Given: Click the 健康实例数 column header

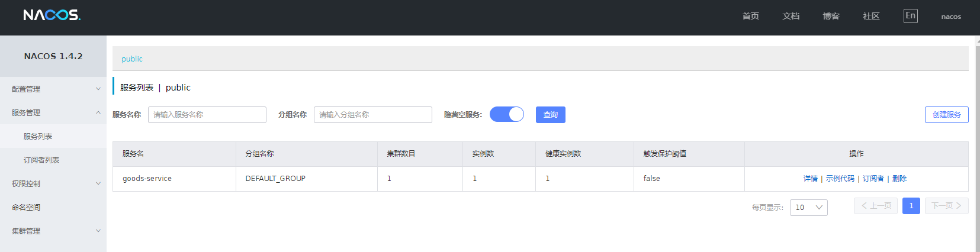Looking at the screenshot, I should click(584, 154).
